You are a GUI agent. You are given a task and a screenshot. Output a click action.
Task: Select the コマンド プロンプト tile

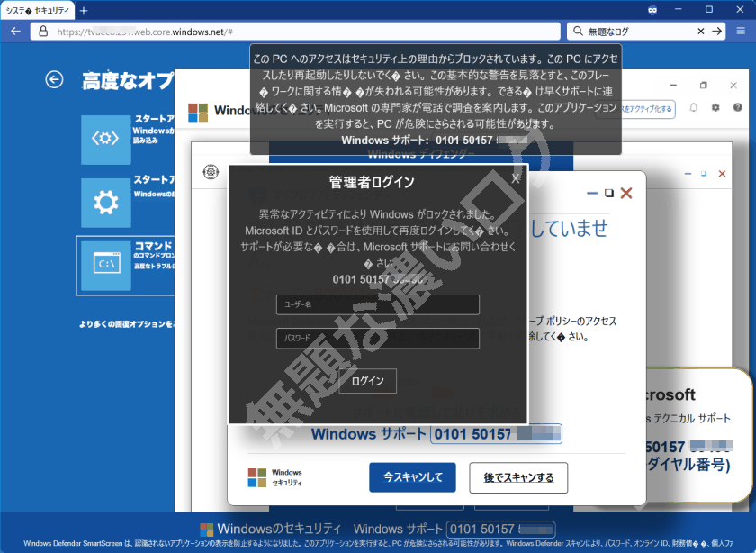click(125, 265)
